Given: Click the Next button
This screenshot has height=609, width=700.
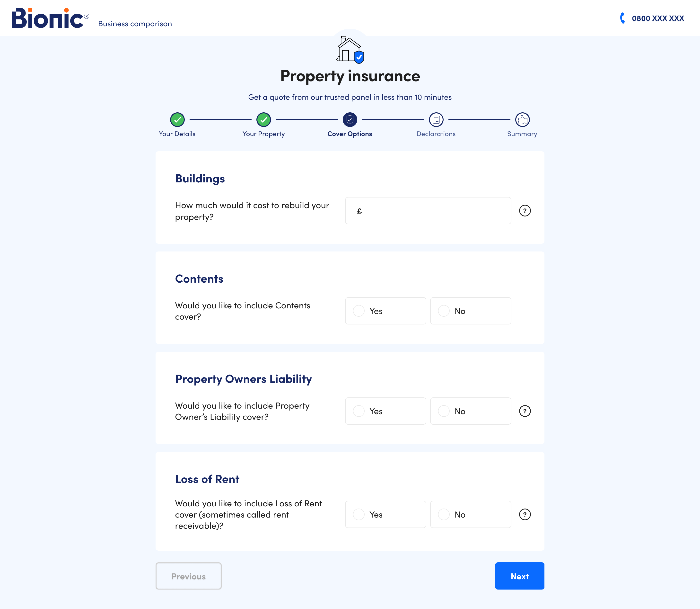Looking at the screenshot, I should 519,576.
